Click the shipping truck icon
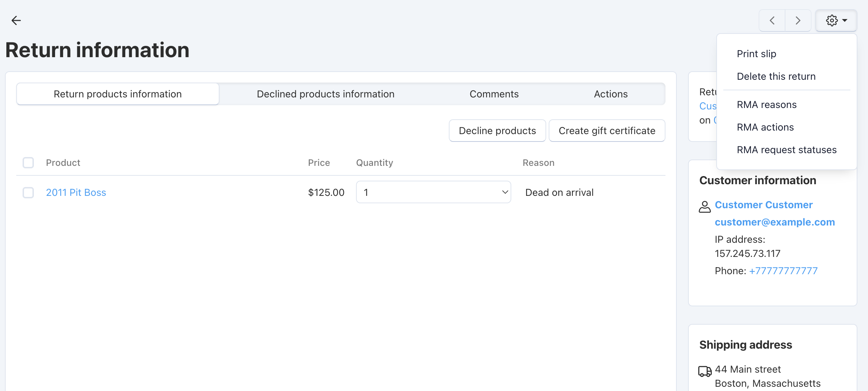Viewport: 868px width, 391px height. coord(705,371)
